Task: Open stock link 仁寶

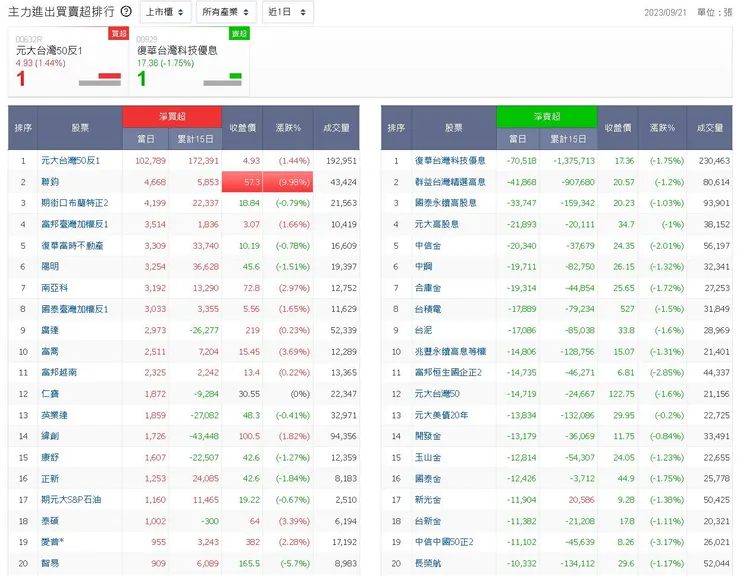Action: click(50, 394)
